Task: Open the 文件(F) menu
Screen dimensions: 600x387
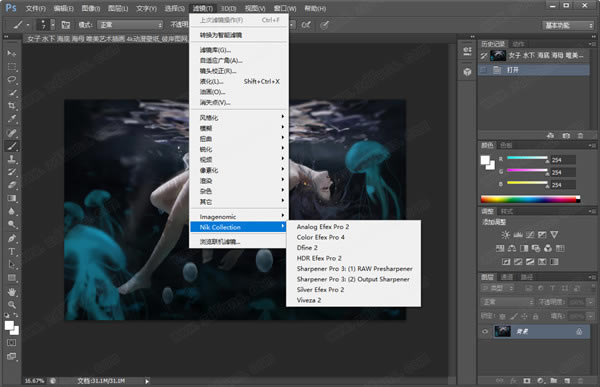Action: point(36,8)
